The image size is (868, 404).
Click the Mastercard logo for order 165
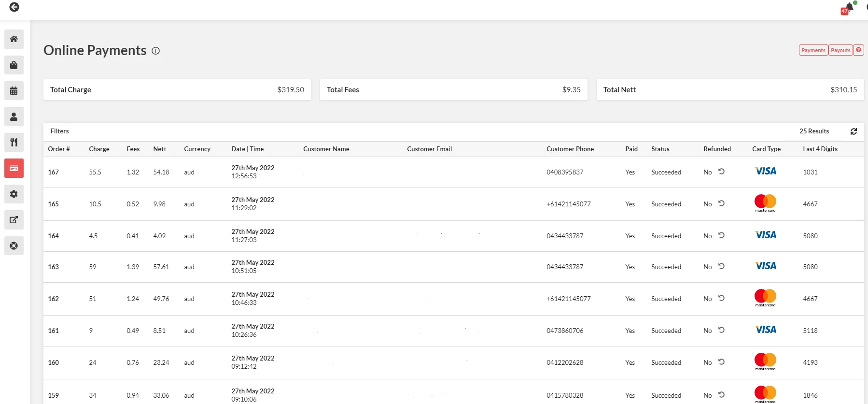coord(766,203)
